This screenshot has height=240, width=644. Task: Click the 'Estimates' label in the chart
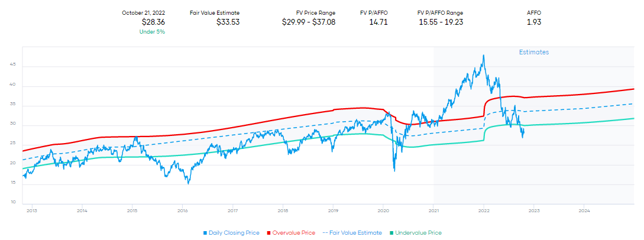[534, 53]
